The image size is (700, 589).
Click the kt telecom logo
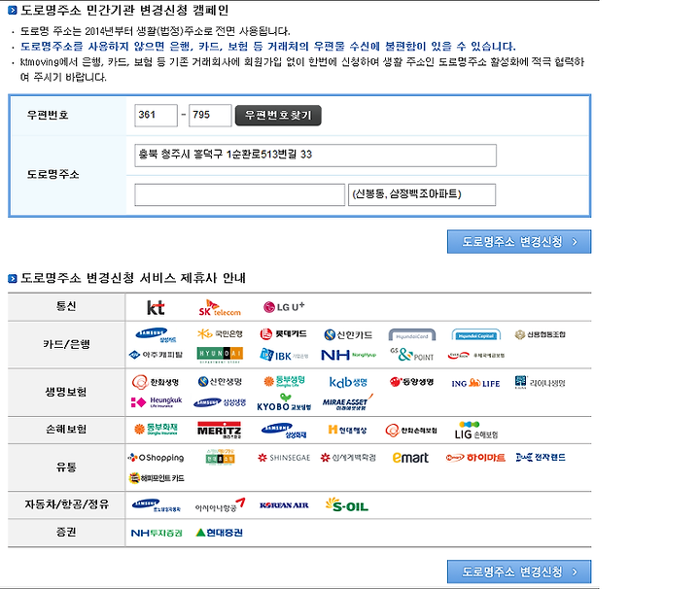pos(156,307)
